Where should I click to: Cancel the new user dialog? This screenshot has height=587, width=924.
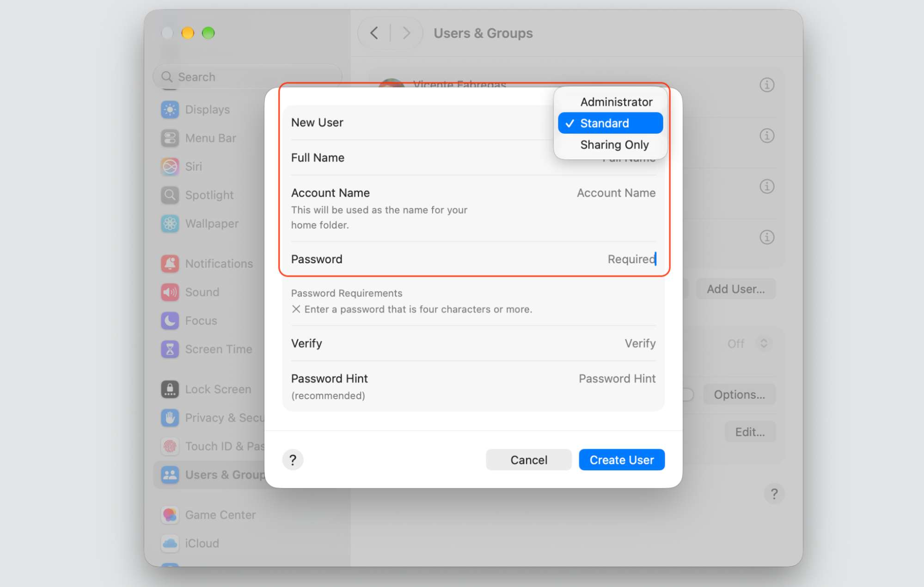point(529,460)
